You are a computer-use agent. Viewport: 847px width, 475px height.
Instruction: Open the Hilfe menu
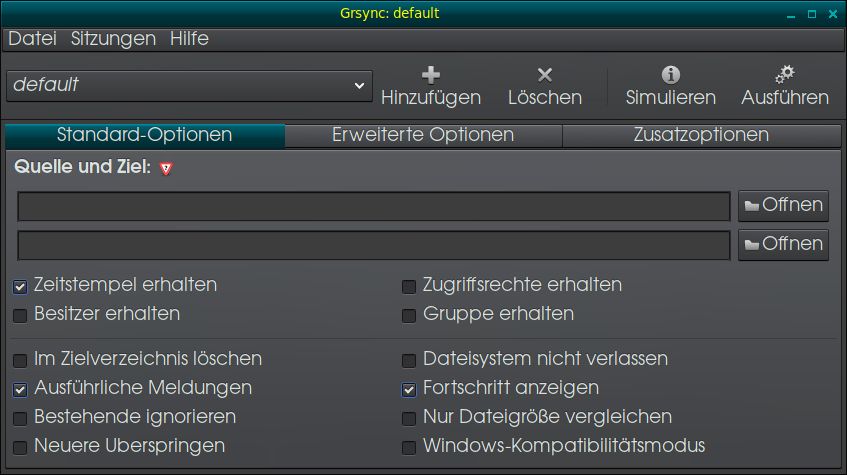tap(189, 39)
